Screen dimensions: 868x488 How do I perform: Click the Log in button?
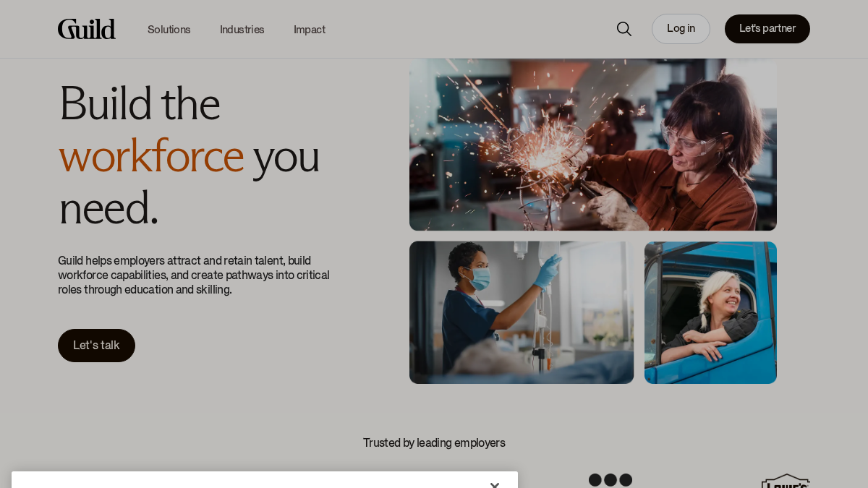click(681, 29)
